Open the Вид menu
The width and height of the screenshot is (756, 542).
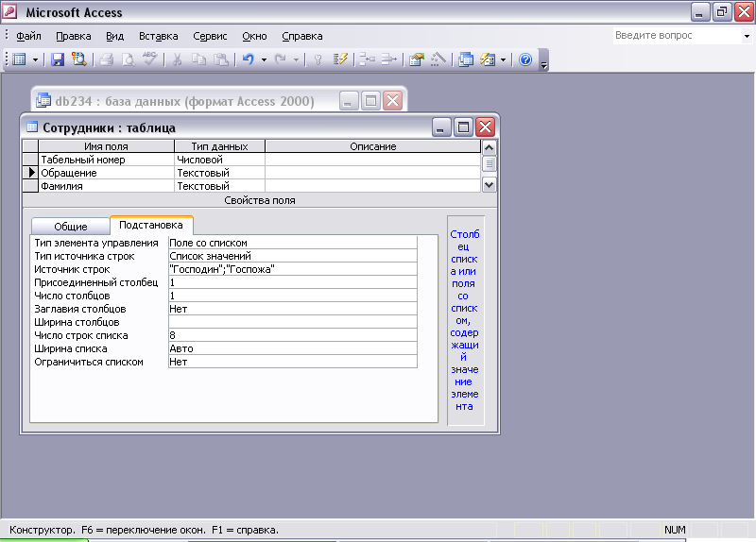pos(114,36)
